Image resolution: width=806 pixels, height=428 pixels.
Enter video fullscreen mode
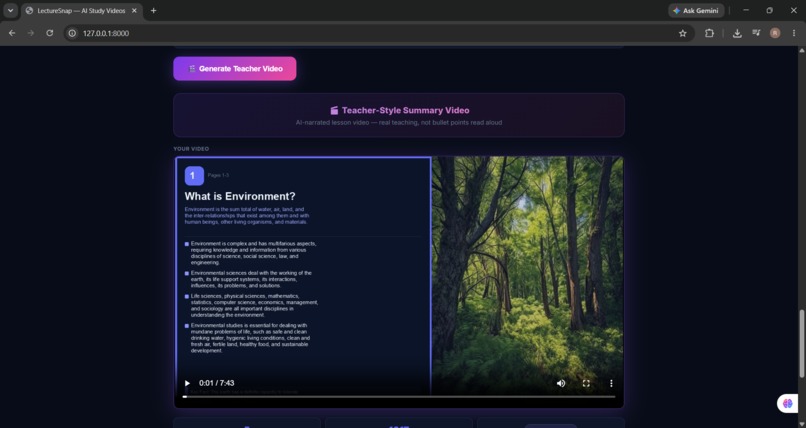[586, 383]
